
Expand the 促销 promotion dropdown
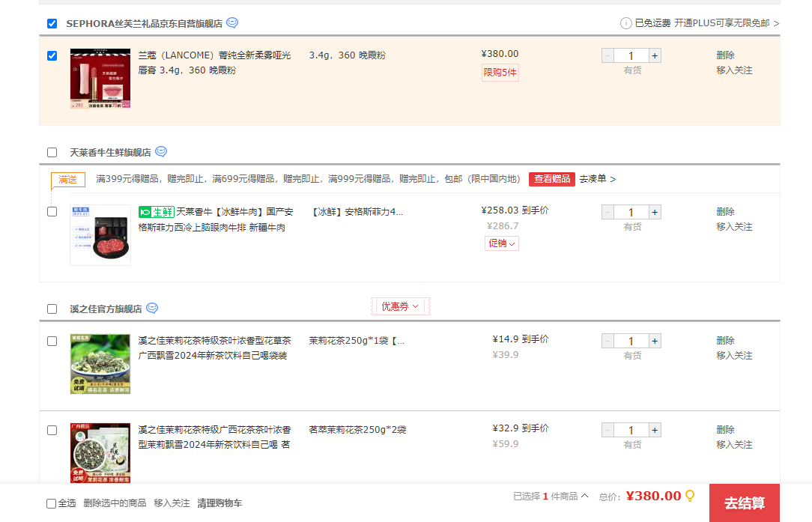(x=502, y=243)
